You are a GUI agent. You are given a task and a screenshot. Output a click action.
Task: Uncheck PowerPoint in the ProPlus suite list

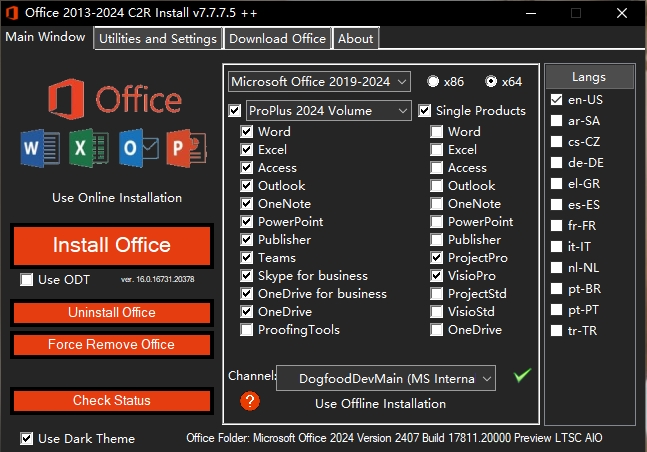point(246,222)
